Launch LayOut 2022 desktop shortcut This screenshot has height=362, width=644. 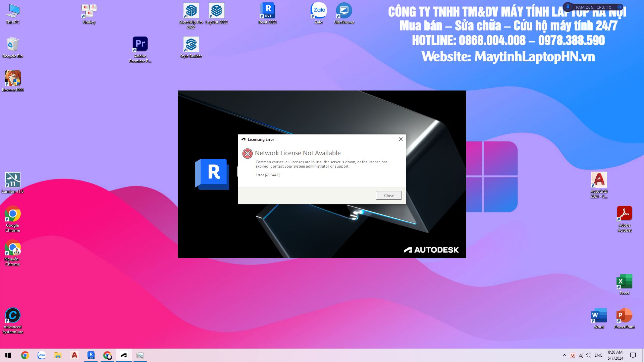coord(216,11)
